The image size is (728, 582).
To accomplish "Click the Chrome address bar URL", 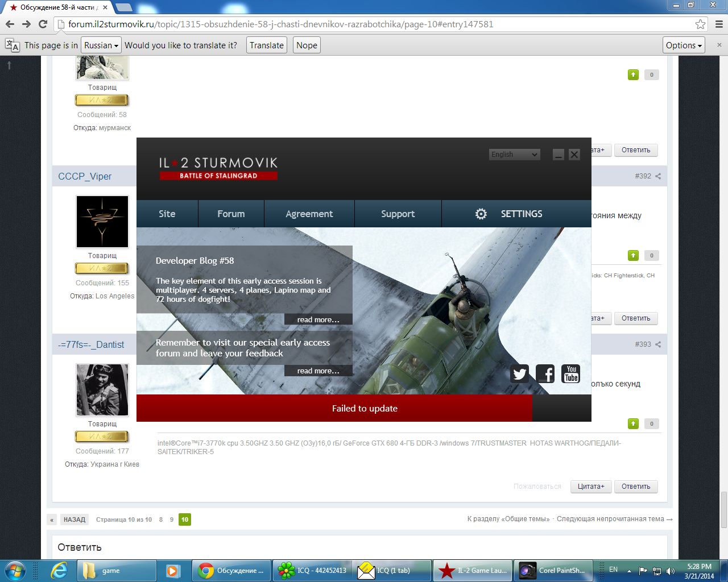I will click(281, 24).
